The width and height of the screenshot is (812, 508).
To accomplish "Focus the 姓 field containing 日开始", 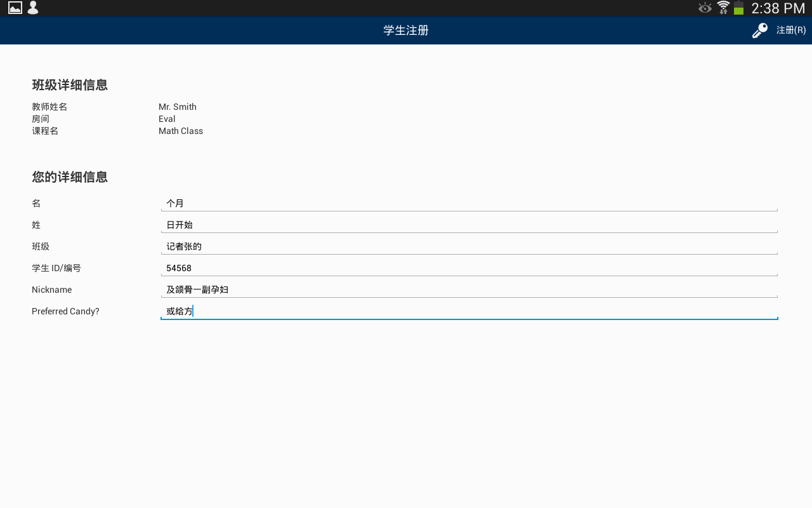I will (469, 225).
